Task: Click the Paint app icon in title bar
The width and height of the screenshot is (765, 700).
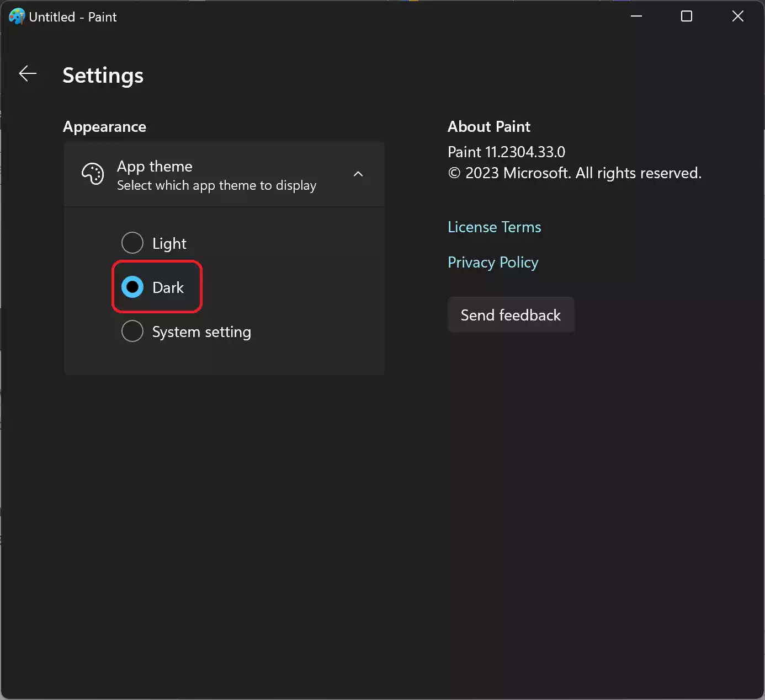Action: tap(17, 17)
